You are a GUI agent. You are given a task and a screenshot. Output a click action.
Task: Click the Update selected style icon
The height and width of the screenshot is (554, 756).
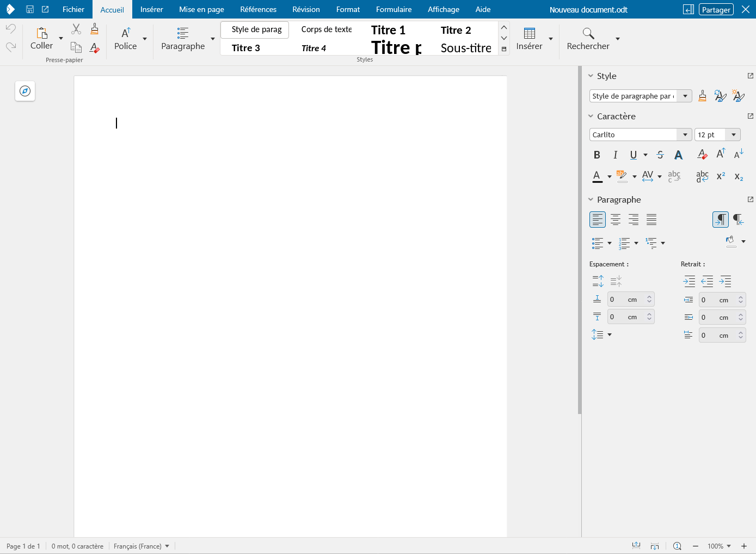click(x=720, y=96)
